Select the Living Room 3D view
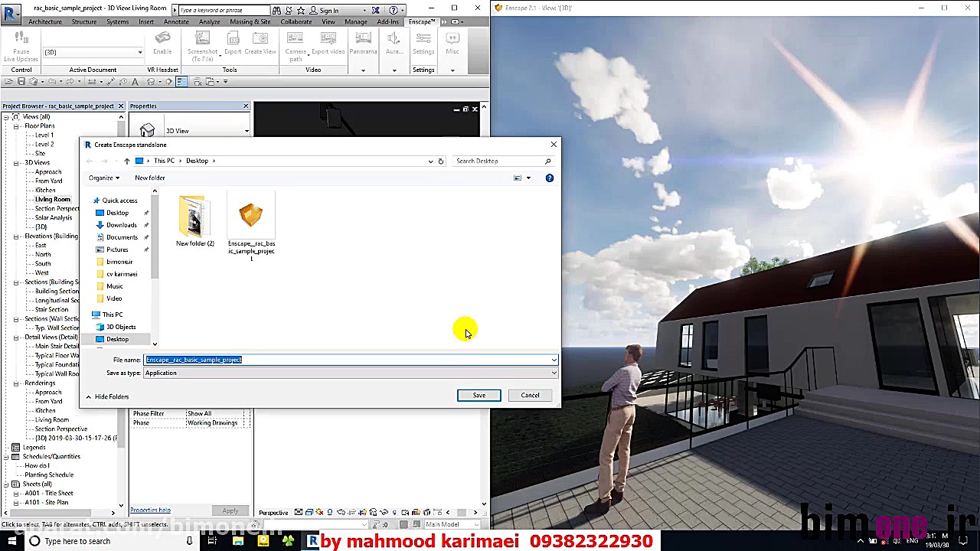Image resolution: width=980 pixels, height=551 pixels. pyautogui.click(x=52, y=199)
